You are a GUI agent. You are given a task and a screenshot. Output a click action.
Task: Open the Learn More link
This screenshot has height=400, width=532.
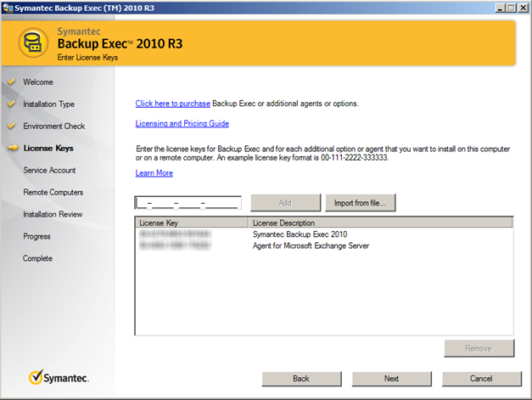point(154,173)
